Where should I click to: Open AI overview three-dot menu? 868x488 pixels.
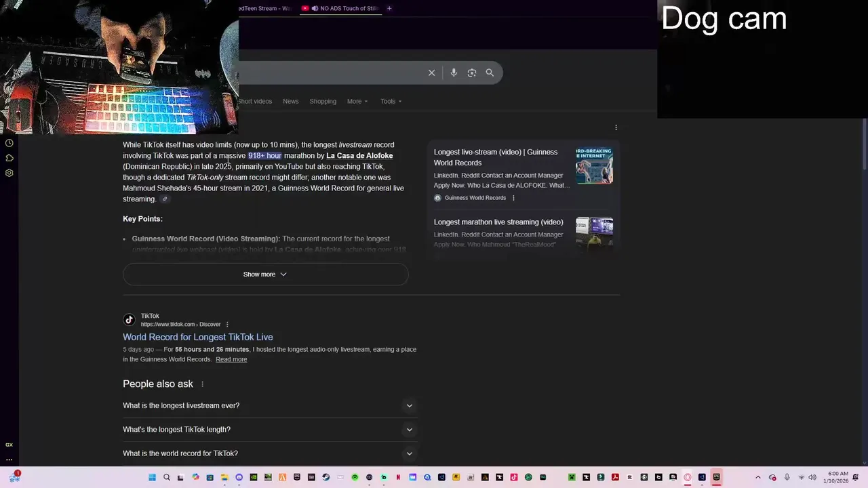pyautogui.click(x=616, y=127)
